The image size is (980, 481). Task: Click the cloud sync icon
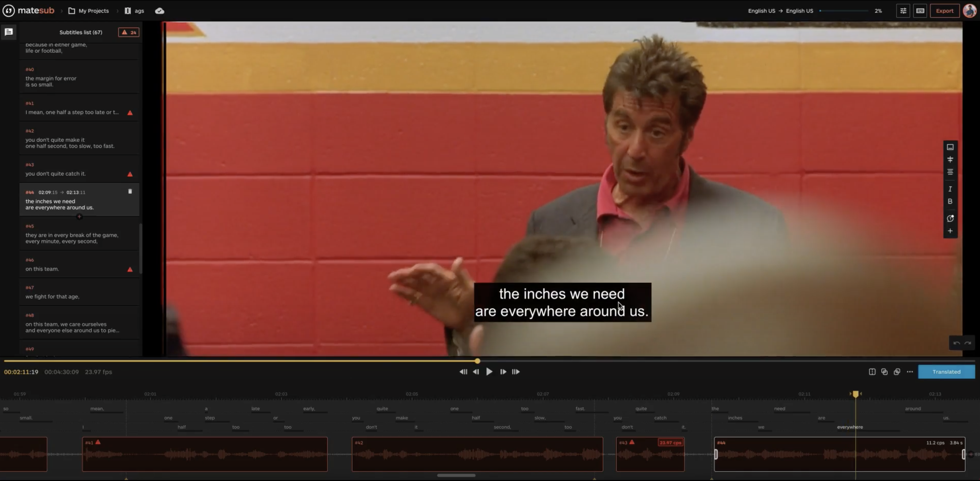[x=159, y=11]
